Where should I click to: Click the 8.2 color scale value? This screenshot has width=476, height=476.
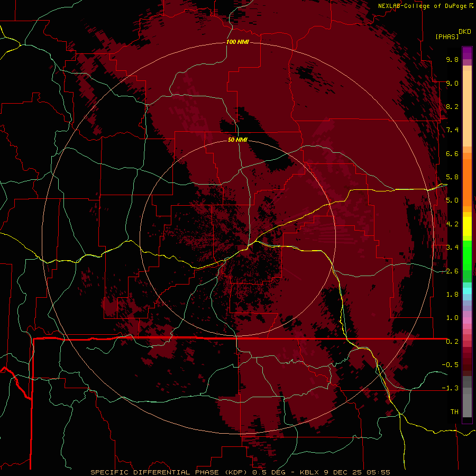coord(452,106)
